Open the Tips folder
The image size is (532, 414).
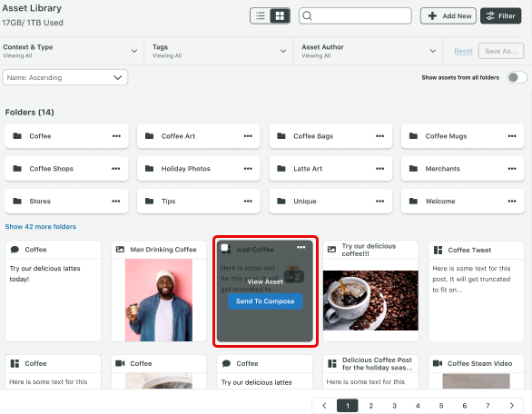(x=199, y=202)
